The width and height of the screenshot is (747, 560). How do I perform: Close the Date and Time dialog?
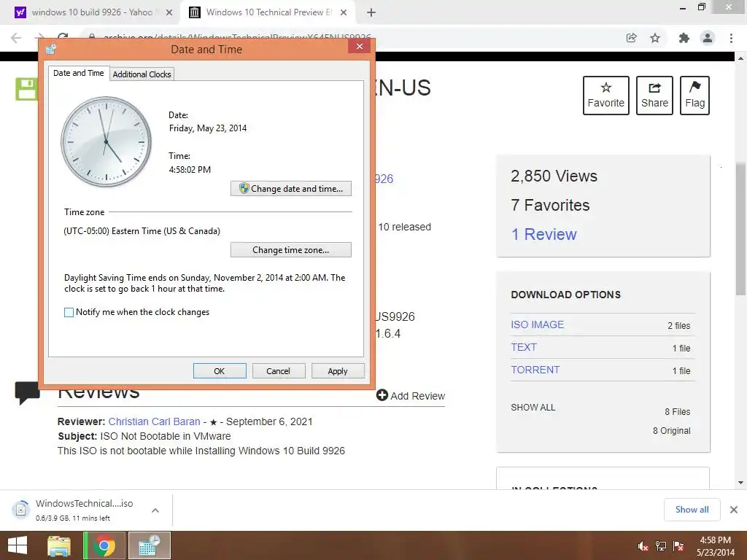pyautogui.click(x=360, y=46)
